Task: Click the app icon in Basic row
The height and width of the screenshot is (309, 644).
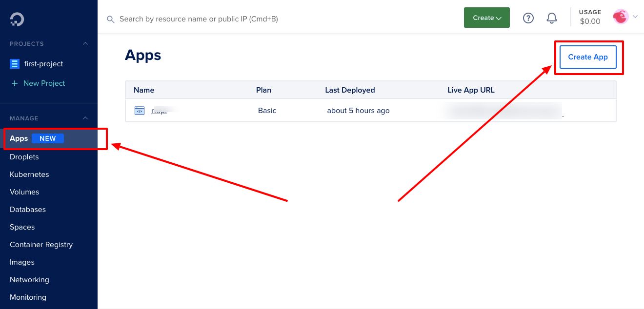Action: point(140,111)
